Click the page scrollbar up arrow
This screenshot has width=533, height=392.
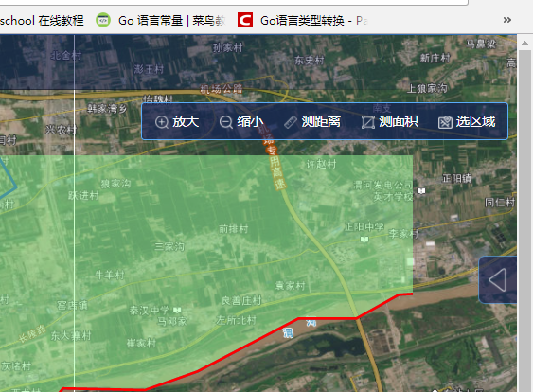pyautogui.click(x=524, y=43)
